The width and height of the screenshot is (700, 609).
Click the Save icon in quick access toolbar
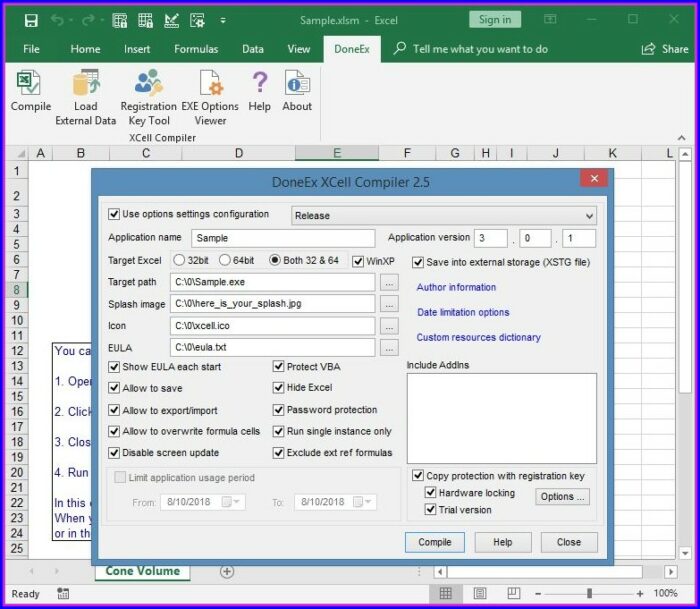31,20
